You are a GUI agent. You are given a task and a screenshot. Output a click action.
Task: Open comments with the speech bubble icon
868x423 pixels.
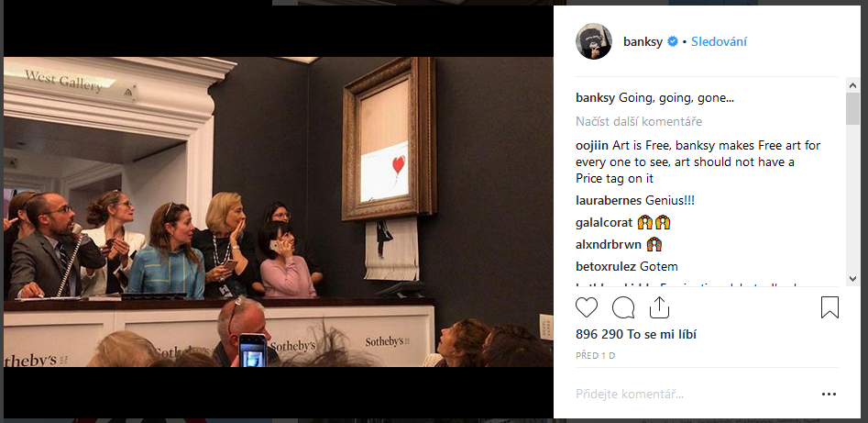pyautogui.click(x=623, y=307)
